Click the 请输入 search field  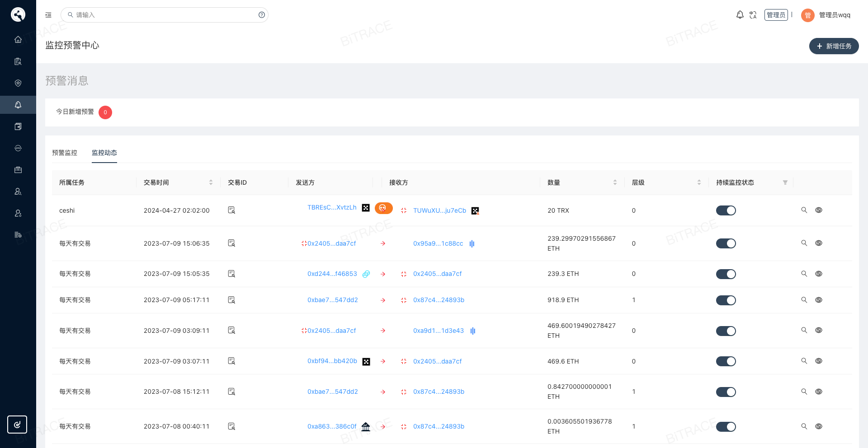(x=165, y=15)
